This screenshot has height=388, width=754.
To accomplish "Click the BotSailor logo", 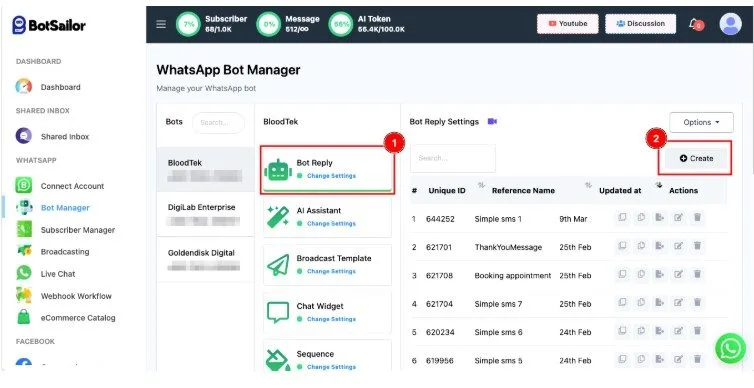I will pos(49,25).
